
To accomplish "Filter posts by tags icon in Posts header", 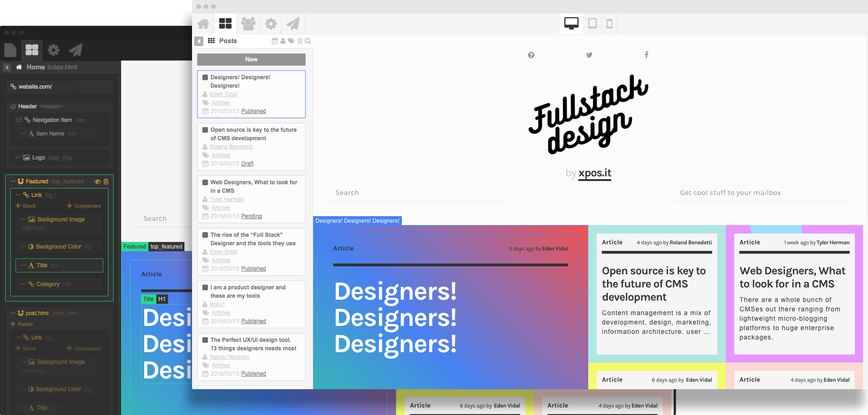I will coord(291,41).
